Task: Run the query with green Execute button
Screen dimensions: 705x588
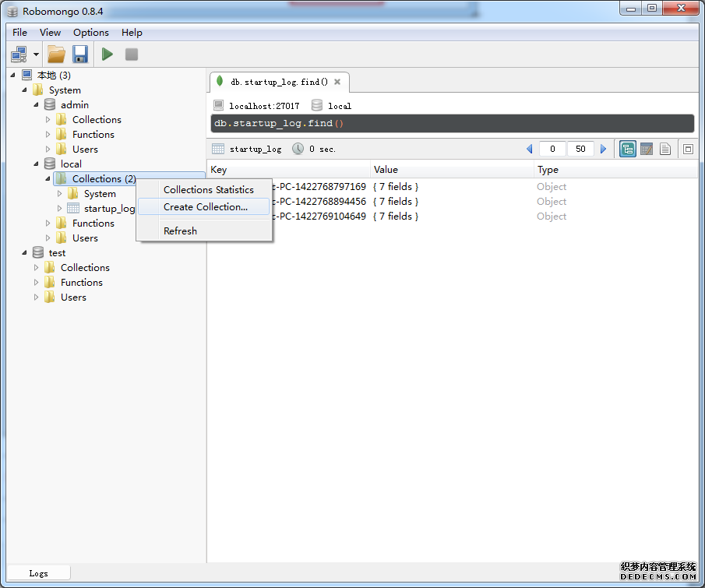Action: click(x=108, y=54)
